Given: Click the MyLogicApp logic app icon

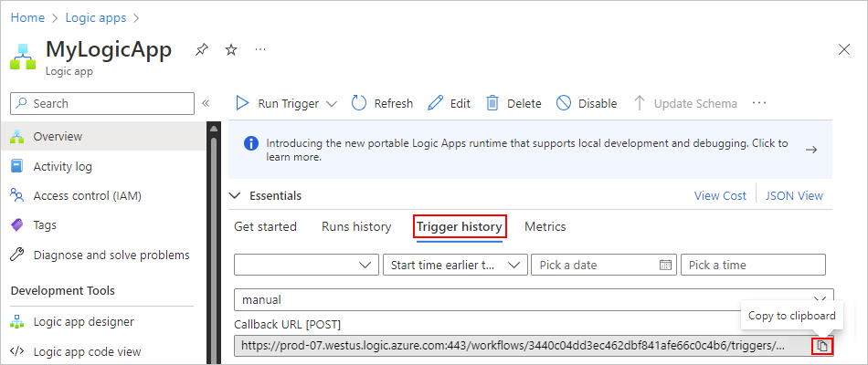Looking at the screenshot, I should [x=23, y=56].
